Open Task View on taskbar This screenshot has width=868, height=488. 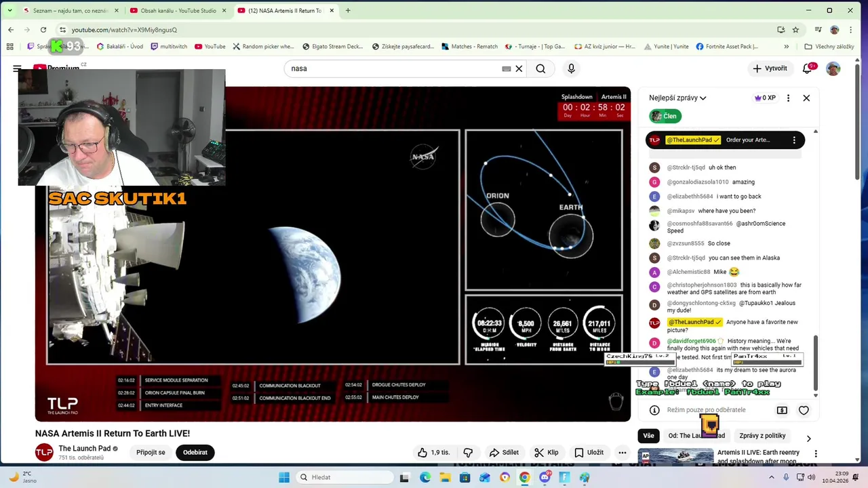pyautogui.click(x=404, y=477)
